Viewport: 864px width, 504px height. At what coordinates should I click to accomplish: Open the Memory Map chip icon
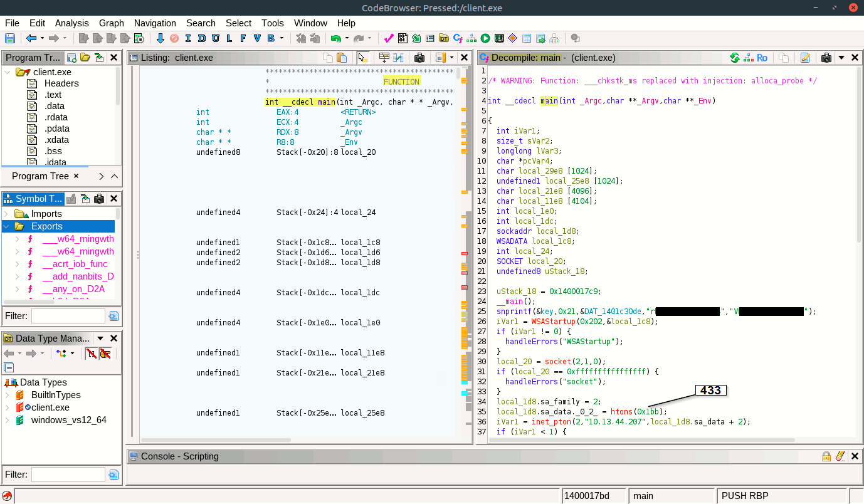(499, 38)
